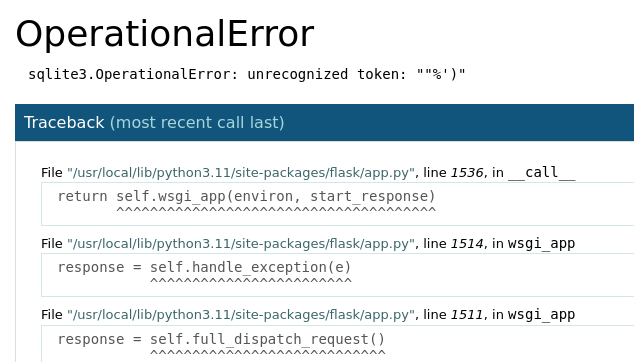Click line number 1514 in the second frame
This screenshot has height=362, width=634.
pos(467,244)
